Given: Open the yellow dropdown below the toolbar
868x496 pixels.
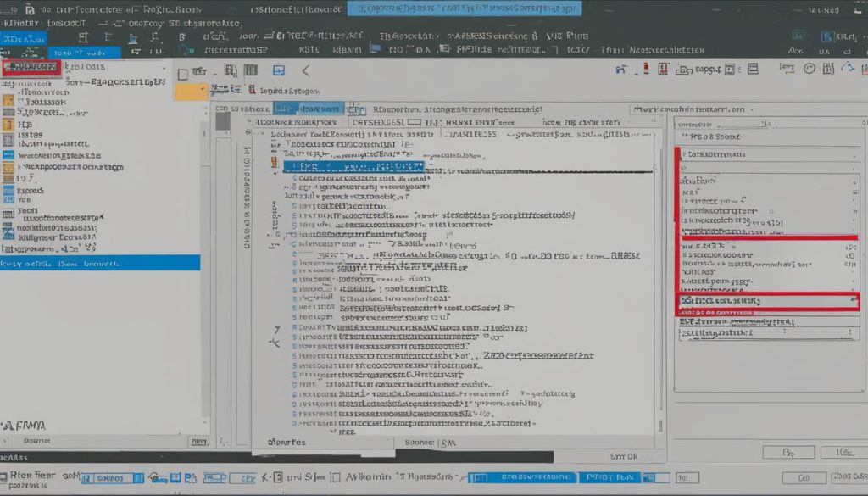Looking at the screenshot, I should (x=192, y=92).
